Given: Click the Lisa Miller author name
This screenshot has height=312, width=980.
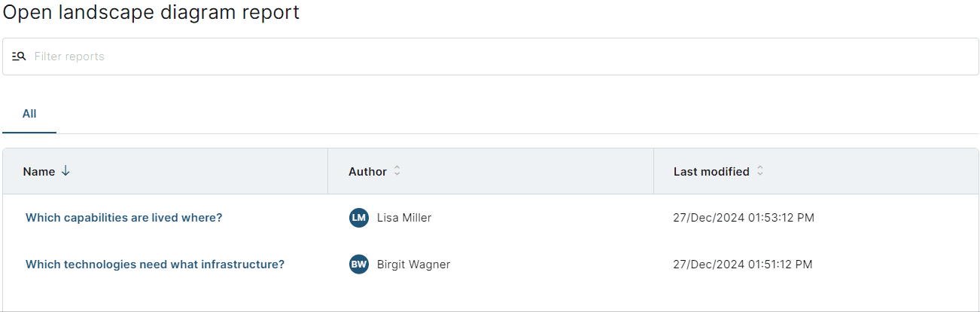Looking at the screenshot, I should pos(404,218).
